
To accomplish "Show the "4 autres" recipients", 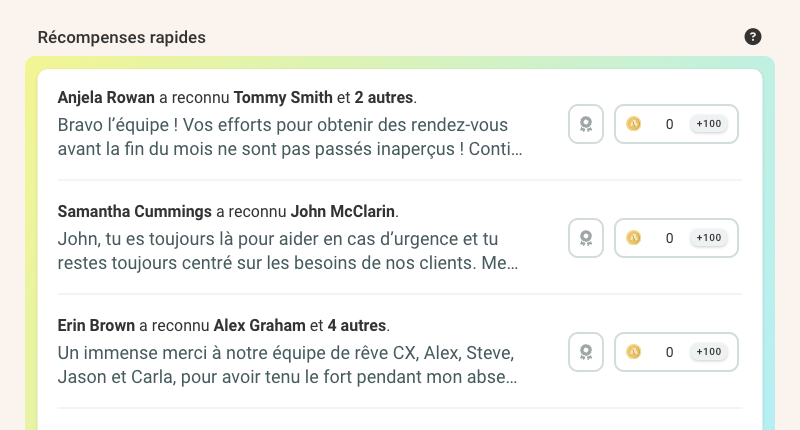I will coord(357,326).
